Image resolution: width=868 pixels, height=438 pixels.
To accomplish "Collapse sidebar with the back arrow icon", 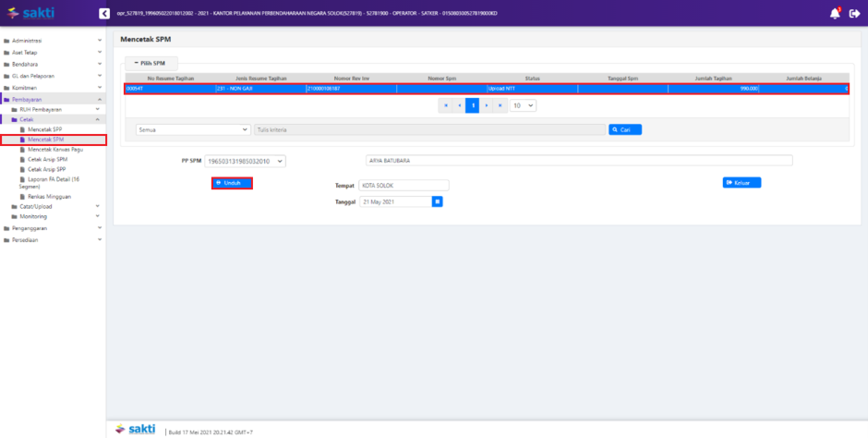I will tap(104, 13).
